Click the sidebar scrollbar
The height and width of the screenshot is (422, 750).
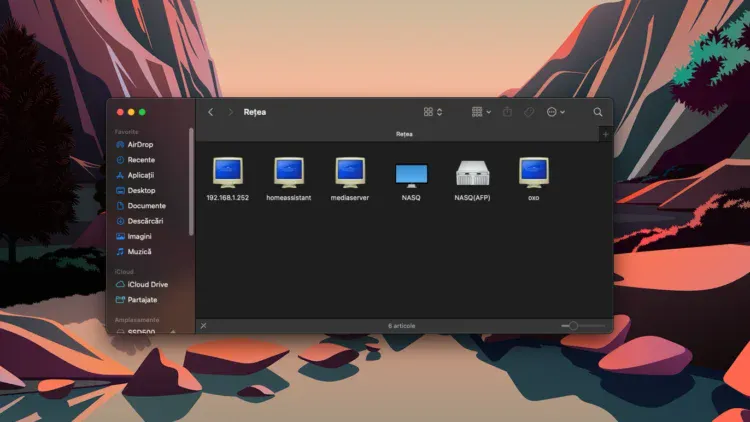[x=191, y=182]
